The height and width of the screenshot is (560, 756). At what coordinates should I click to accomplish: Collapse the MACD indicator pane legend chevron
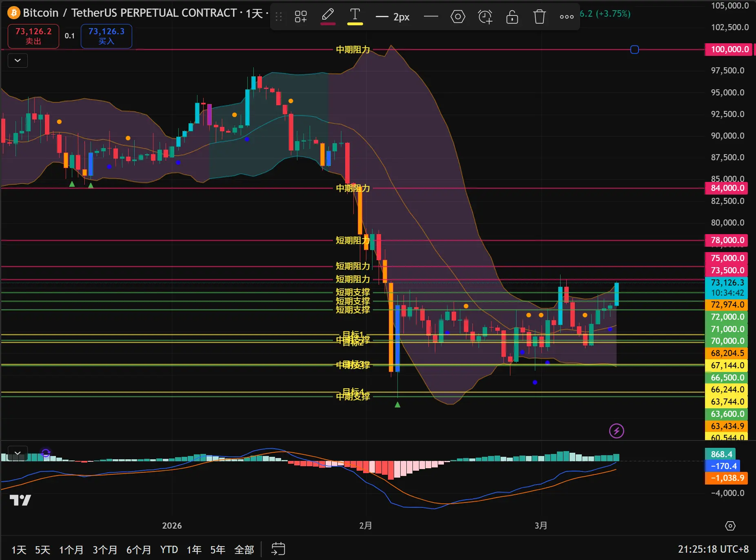18,453
